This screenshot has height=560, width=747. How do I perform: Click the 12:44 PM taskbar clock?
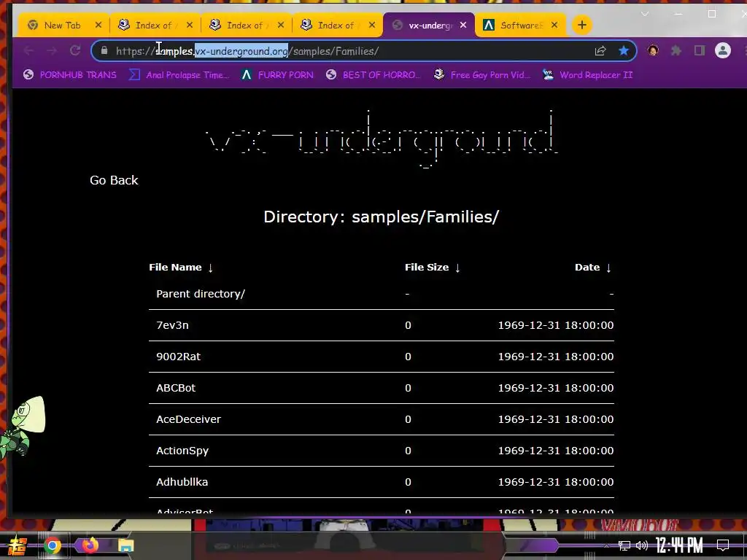[x=679, y=545]
